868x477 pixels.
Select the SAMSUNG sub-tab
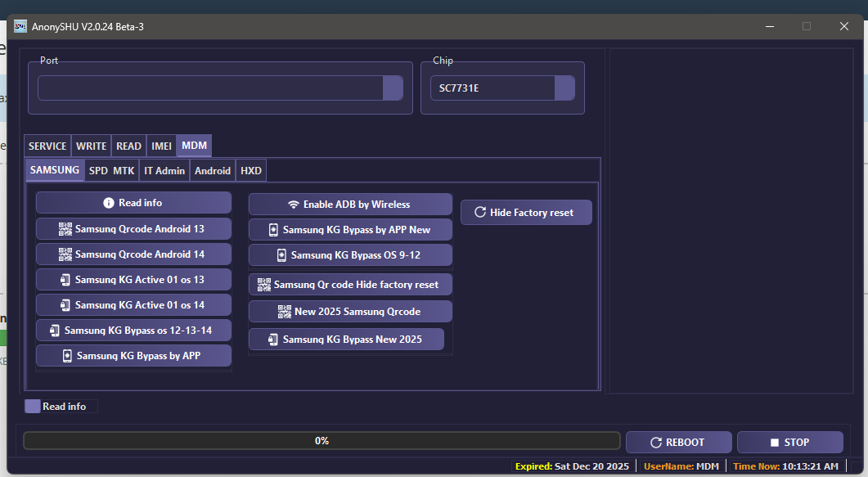tap(55, 170)
